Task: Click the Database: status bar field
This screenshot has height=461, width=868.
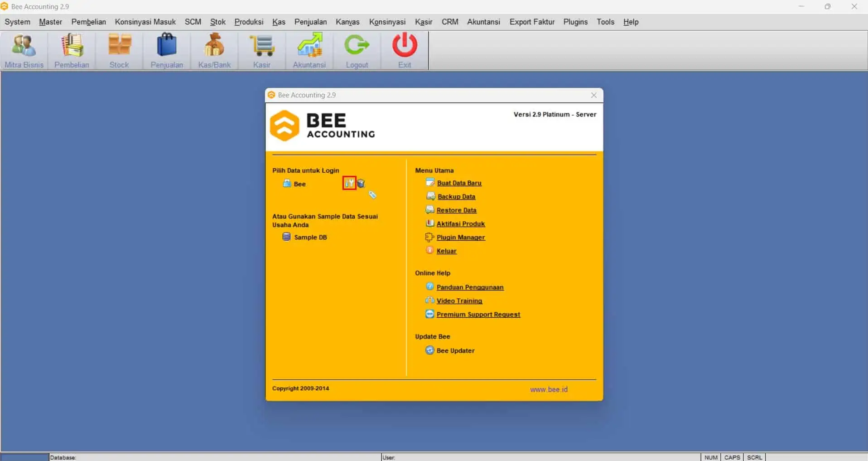Action: 215,457
